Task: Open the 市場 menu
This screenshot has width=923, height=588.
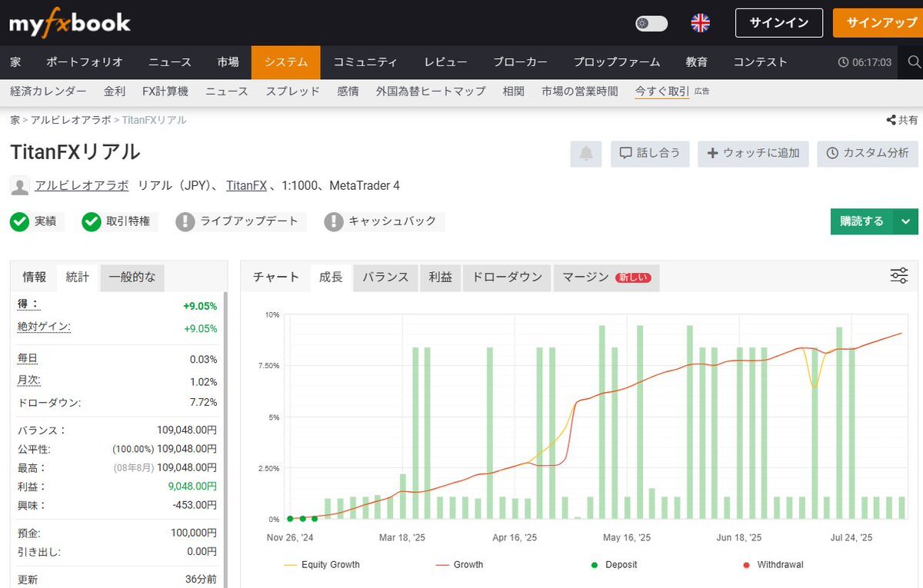Action: pos(228,62)
